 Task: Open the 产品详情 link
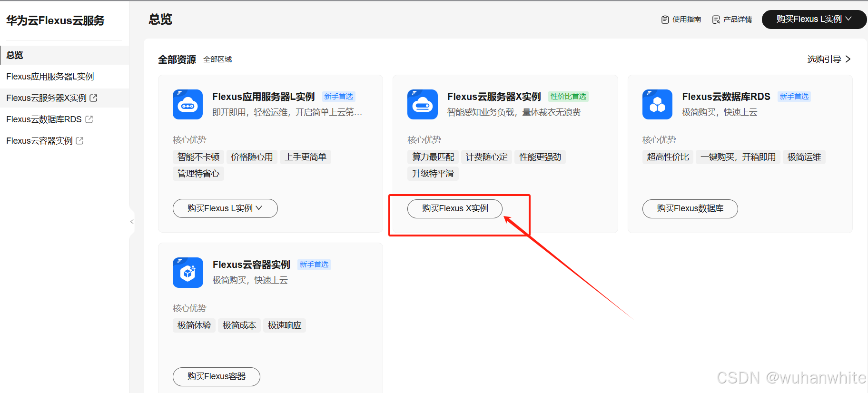732,20
